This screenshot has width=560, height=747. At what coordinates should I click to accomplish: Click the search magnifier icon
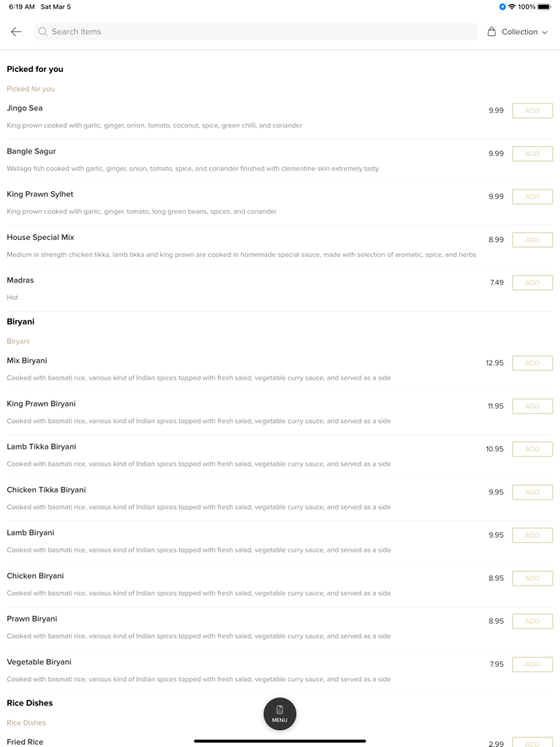(x=43, y=32)
